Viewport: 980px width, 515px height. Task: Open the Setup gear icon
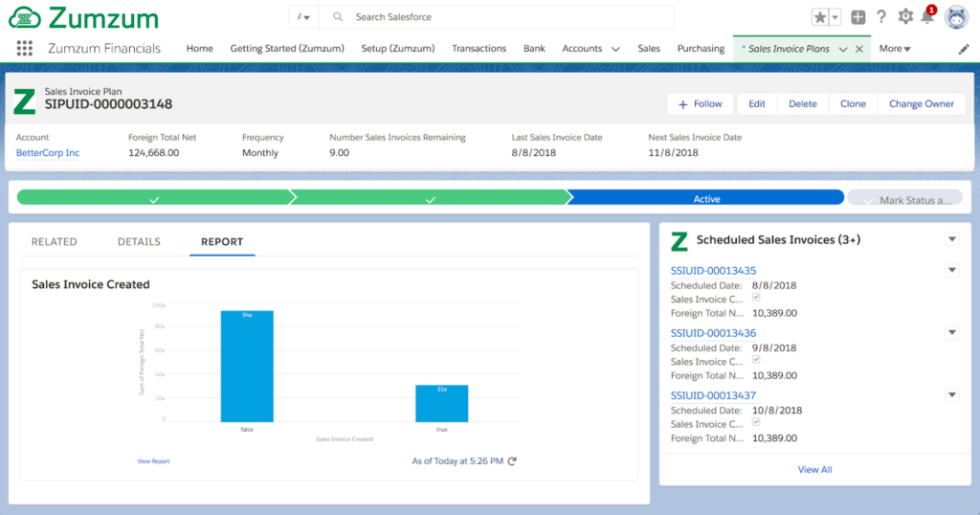[905, 17]
